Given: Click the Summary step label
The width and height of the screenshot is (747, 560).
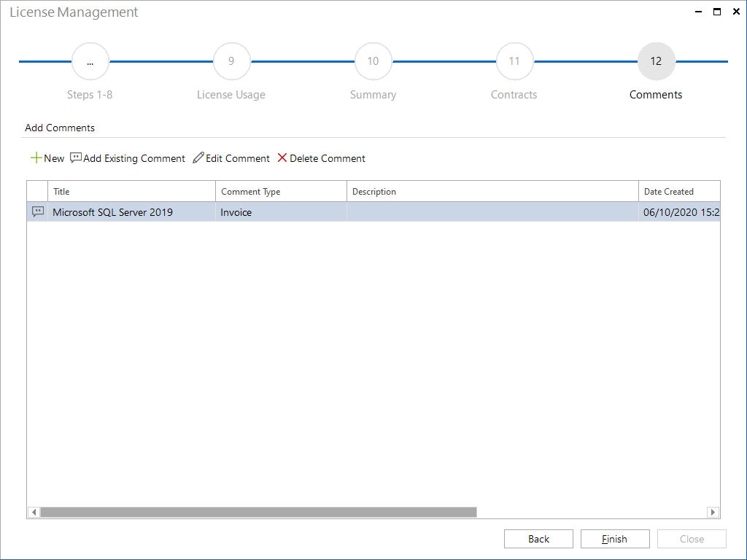Looking at the screenshot, I should point(373,95).
